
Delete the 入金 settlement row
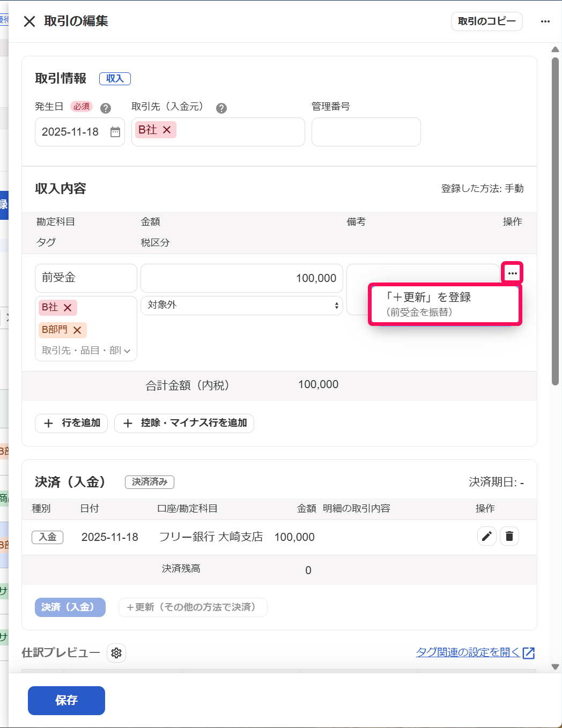[x=509, y=536]
